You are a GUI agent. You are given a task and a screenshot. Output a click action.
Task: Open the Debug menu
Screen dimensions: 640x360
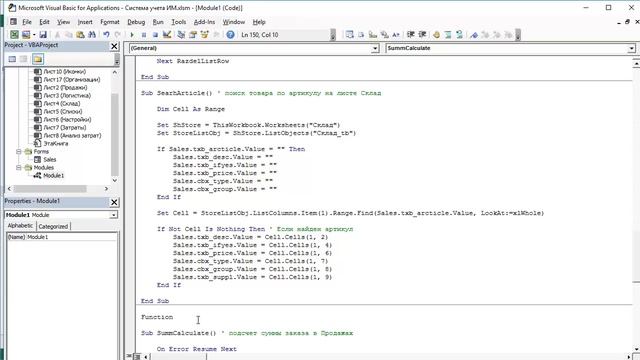pyautogui.click(x=136, y=22)
